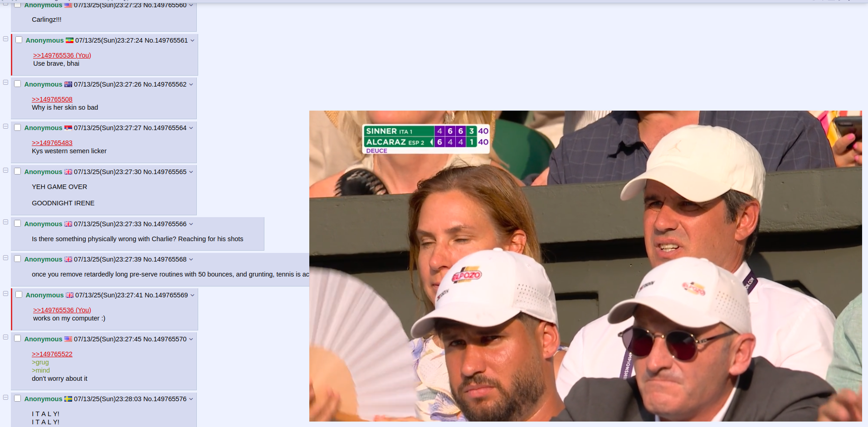The width and height of the screenshot is (868, 427).
Task: Hide post No.149765561 with minus icon
Action: coord(5,39)
